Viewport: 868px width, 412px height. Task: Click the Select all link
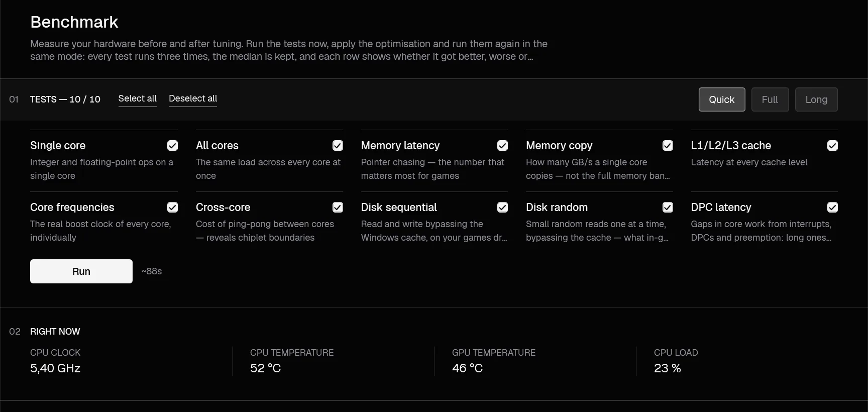pos(138,98)
